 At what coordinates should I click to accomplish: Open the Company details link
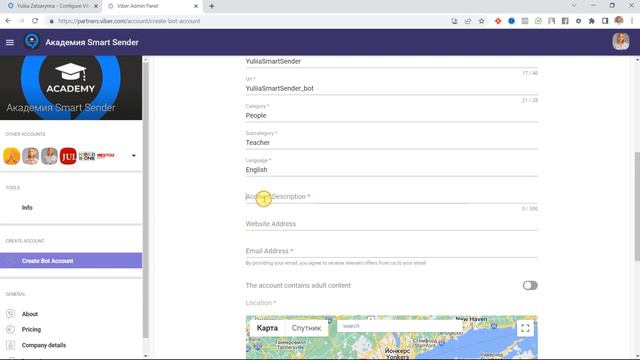tap(44, 345)
